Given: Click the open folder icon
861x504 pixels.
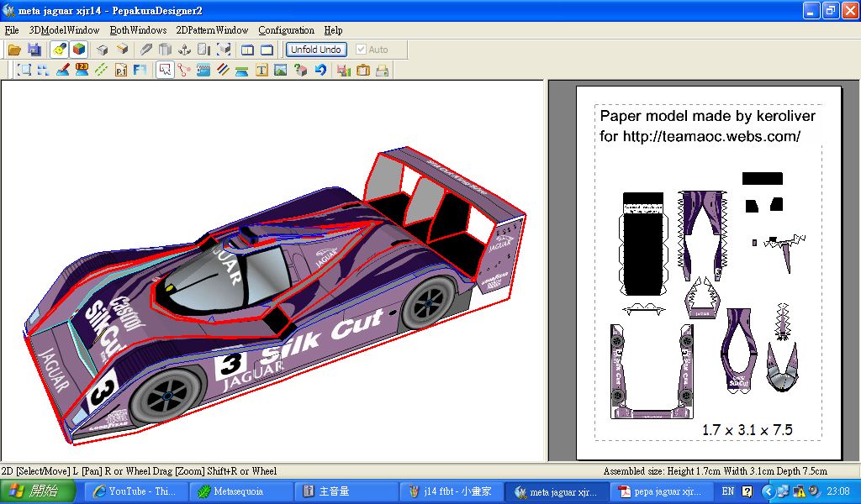Looking at the screenshot, I should (x=14, y=50).
